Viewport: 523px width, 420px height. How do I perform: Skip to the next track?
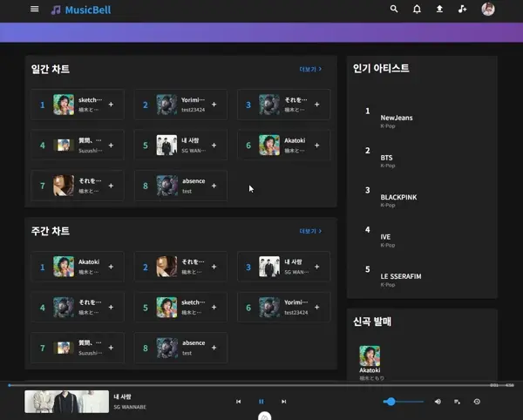coord(283,402)
